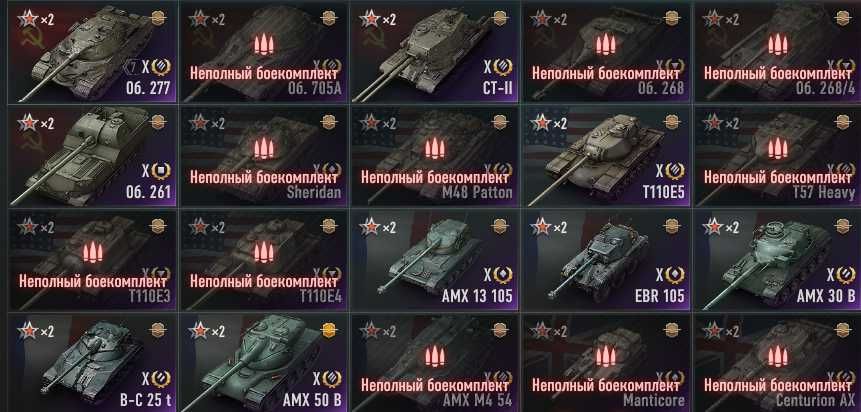Click the crew badge icon on T110E5 card

(672, 122)
